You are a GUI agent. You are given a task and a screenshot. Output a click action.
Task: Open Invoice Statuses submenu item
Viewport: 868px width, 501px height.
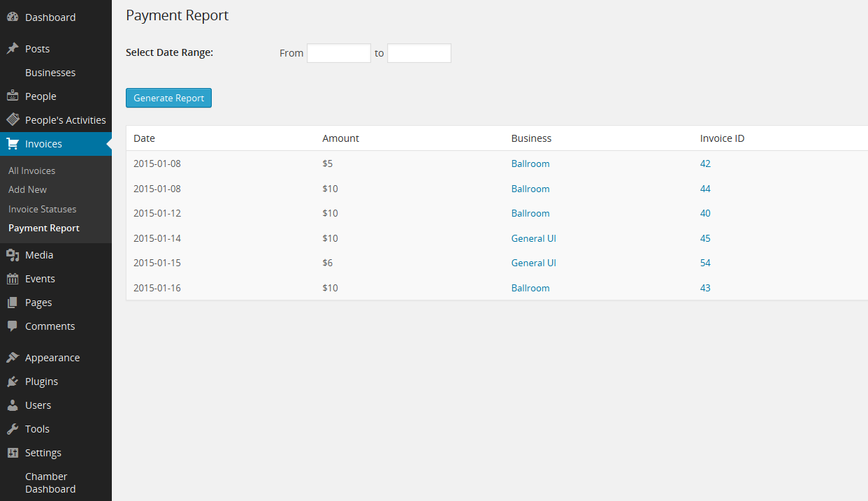point(43,209)
